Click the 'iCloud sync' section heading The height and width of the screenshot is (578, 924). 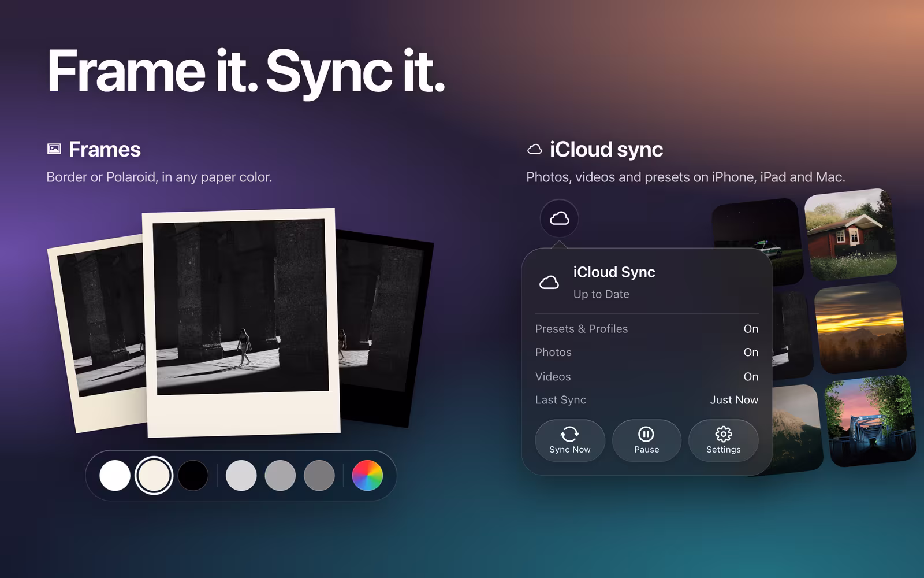coord(606,150)
